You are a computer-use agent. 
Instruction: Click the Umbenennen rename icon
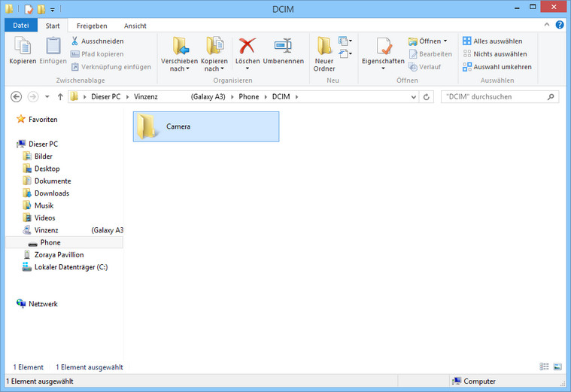click(284, 46)
